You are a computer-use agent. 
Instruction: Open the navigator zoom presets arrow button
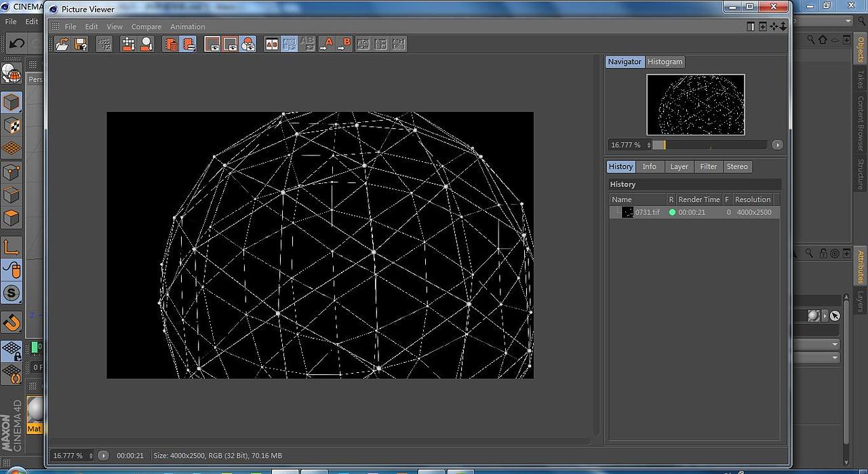click(777, 145)
